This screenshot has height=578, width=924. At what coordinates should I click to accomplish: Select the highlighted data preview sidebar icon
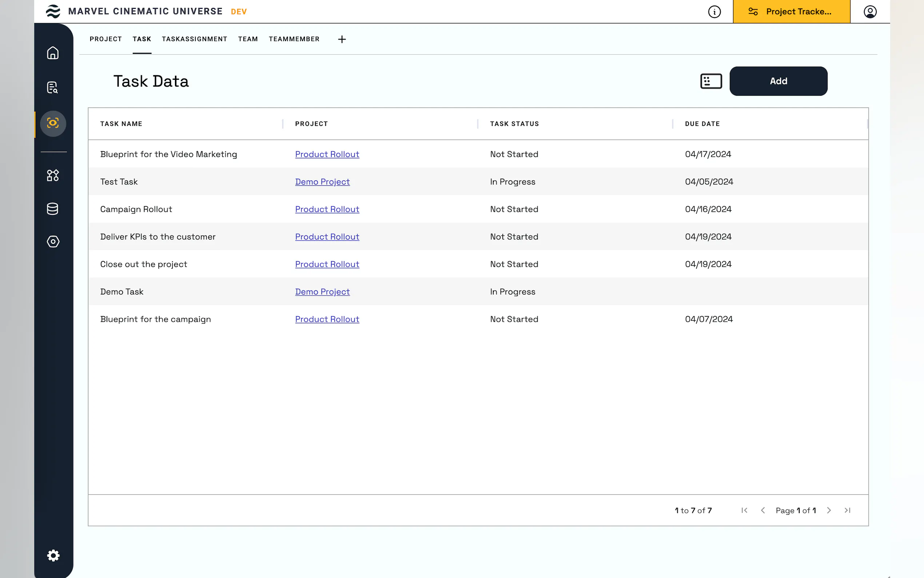(x=53, y=123)
